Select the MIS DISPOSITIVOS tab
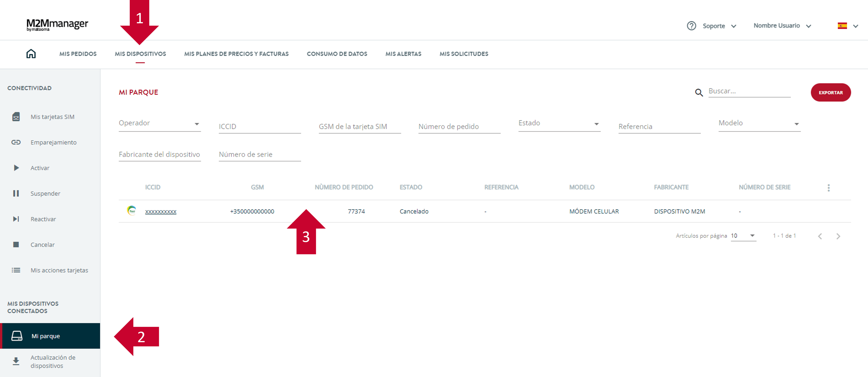Screen dimensions: 868x377 pos(140,54)
